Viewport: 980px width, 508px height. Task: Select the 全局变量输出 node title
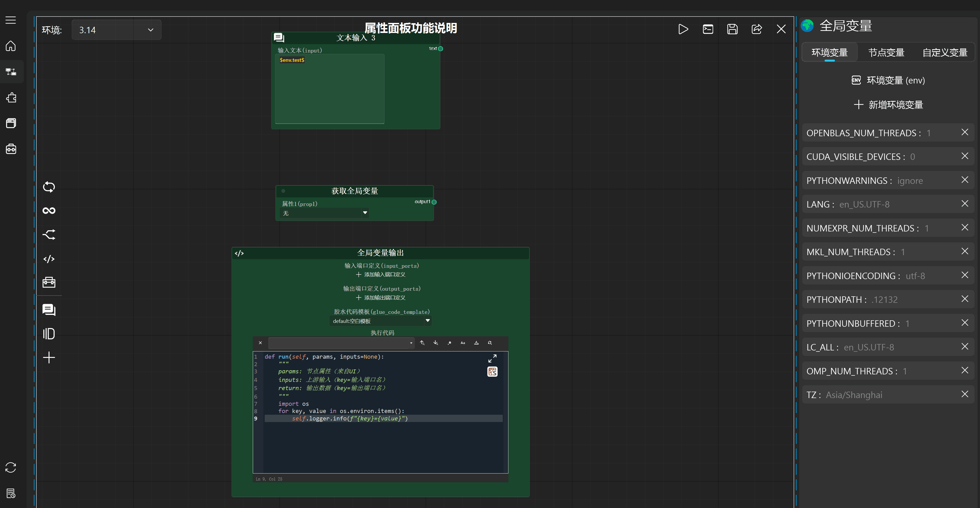380,253
